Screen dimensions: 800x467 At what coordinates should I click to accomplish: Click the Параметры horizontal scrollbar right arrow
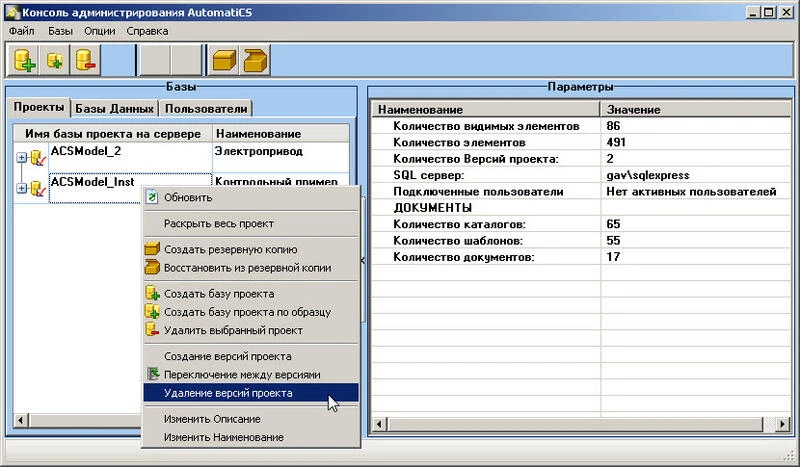(x=783, y=424)
